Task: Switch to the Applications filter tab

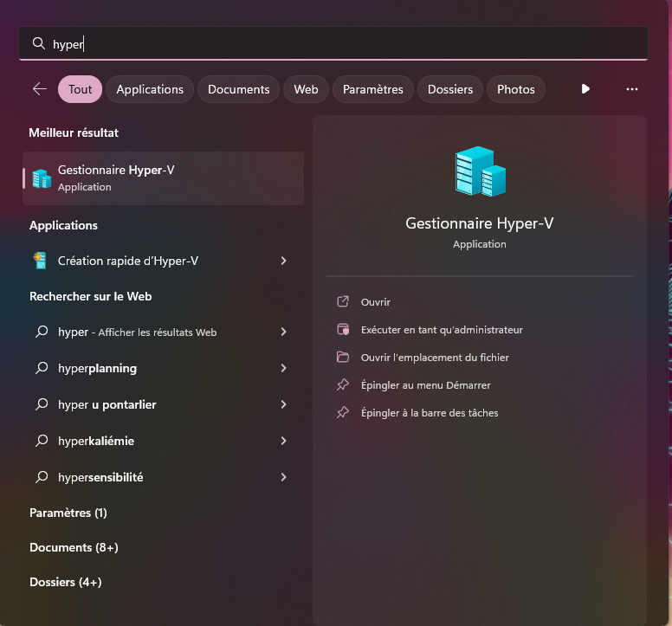Action: pyautogui.click(x=150, y=89)
